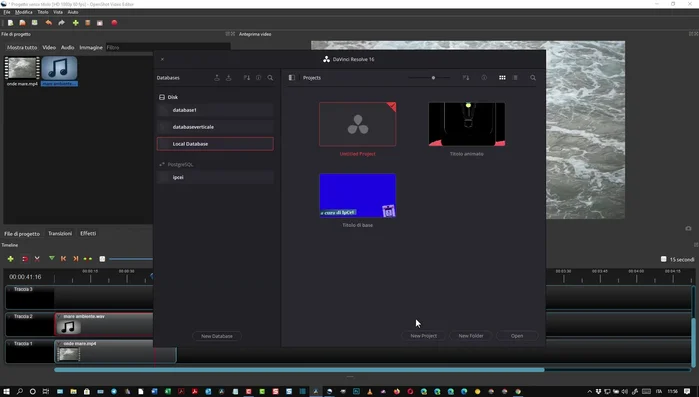Click info icon in Databases header
Screen dimensions: 699x397
click(x=259, y=78)
